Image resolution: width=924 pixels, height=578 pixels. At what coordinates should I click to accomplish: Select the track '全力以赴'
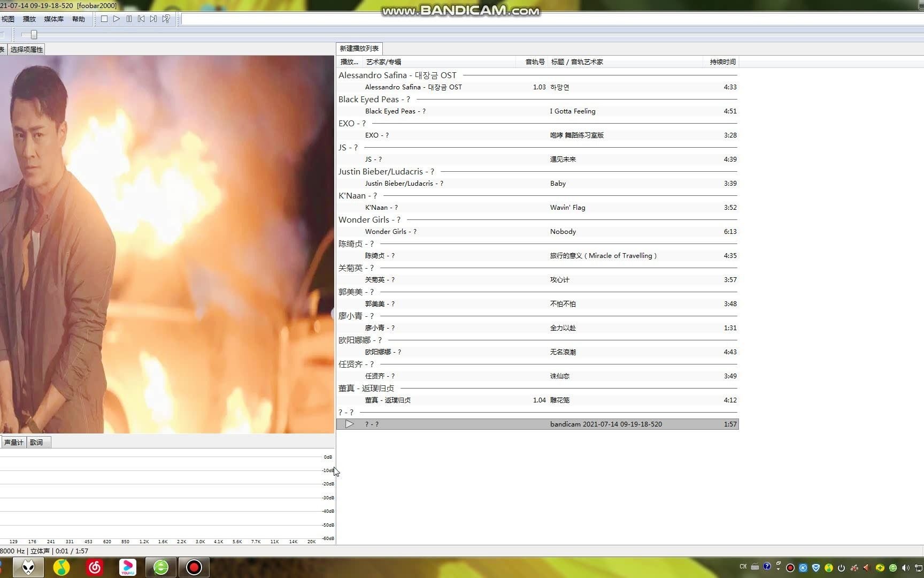tap(537, 328)
